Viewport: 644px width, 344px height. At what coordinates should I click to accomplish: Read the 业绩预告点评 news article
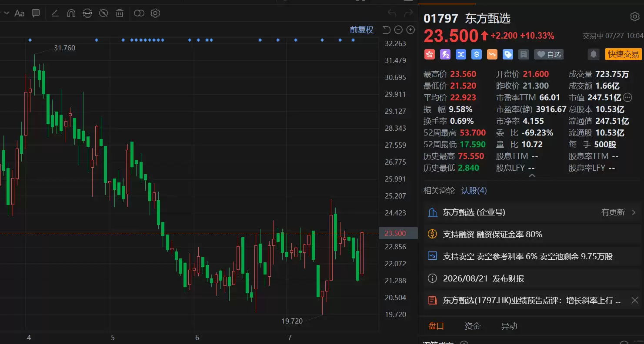click(531, 300)
